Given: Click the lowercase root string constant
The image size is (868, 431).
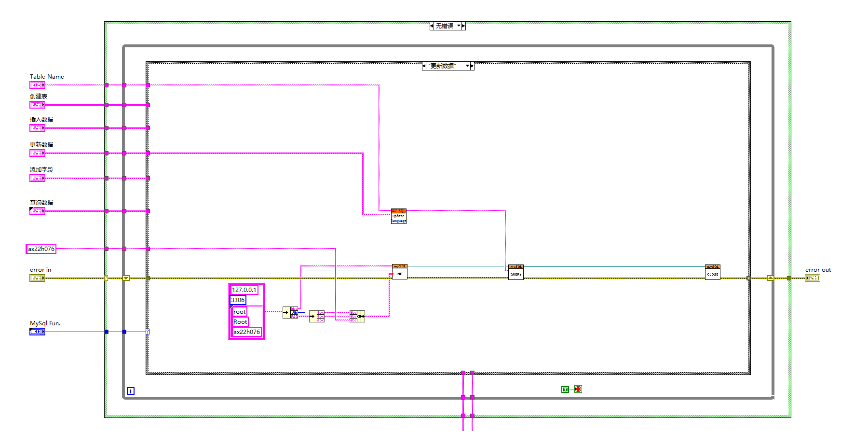Looking at the screenshot, I should 240,312.
